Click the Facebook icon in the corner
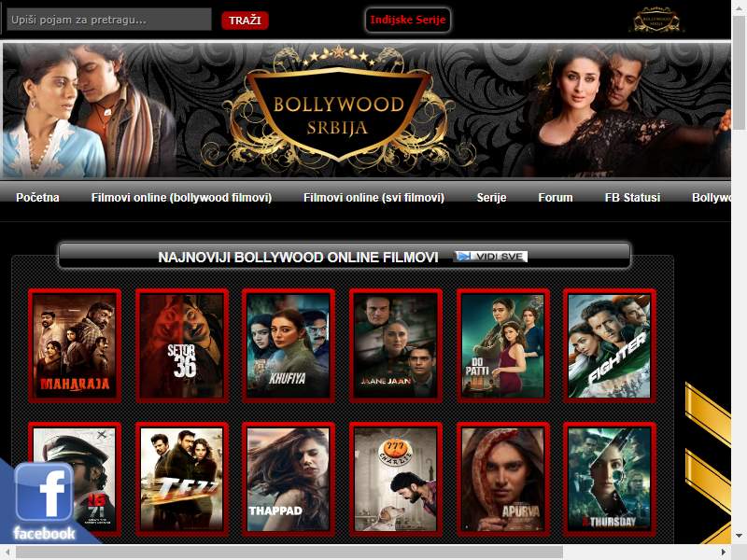Image resolution: width=747 pixels, height=560 pixels. (44, 493)
